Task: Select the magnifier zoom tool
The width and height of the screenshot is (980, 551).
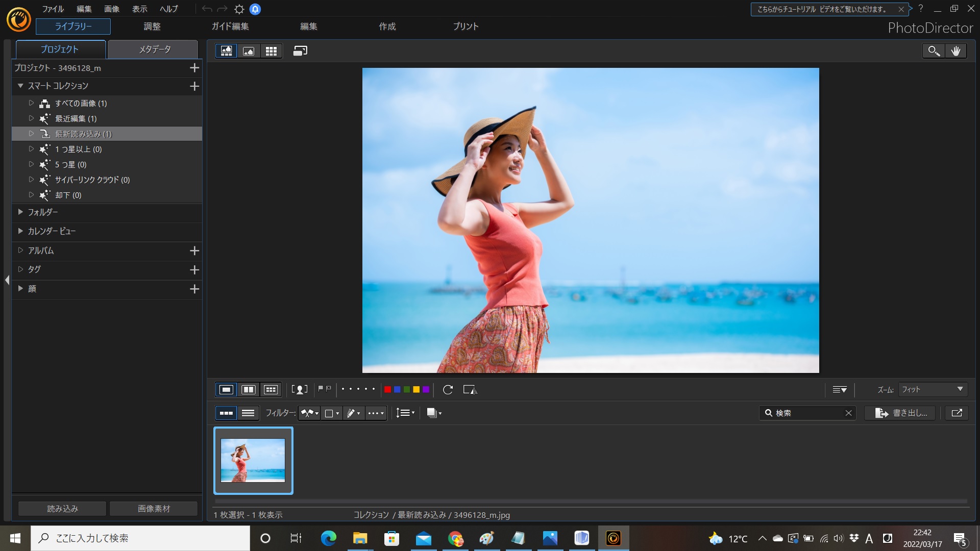Action: tap(934, 51)
